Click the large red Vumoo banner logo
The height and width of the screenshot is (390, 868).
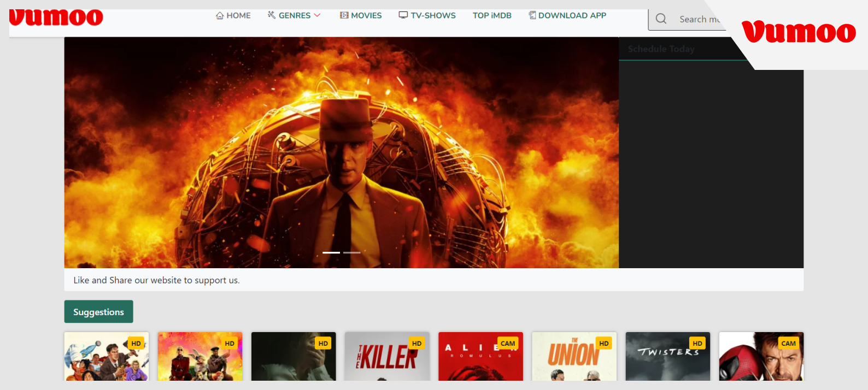(x=799, y=32)
